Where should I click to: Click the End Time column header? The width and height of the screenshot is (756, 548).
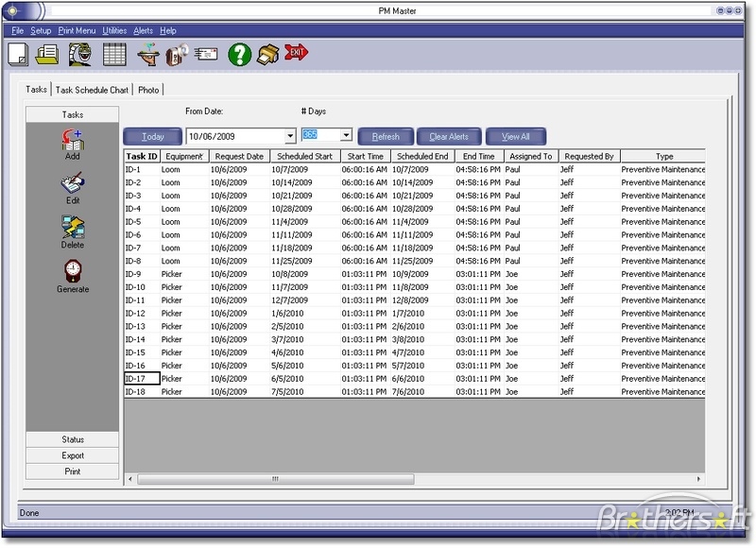click(x=479, y=156)
